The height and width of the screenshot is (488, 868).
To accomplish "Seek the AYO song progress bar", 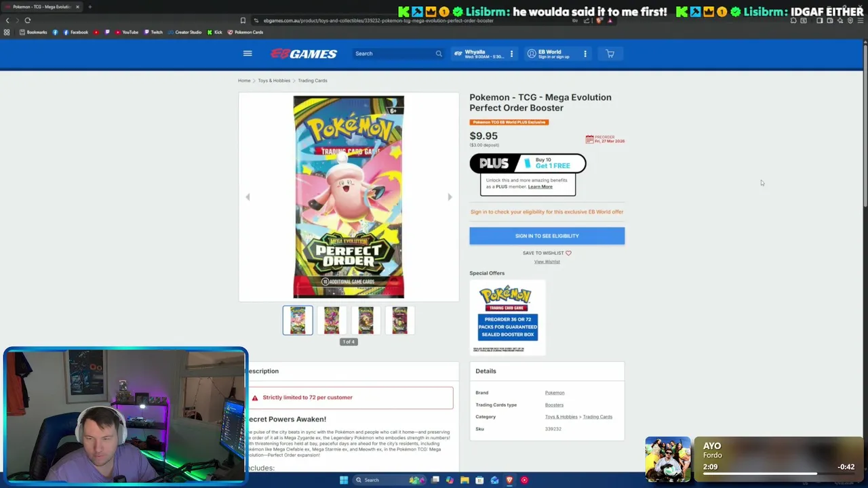I will click(x=778, y=474).
